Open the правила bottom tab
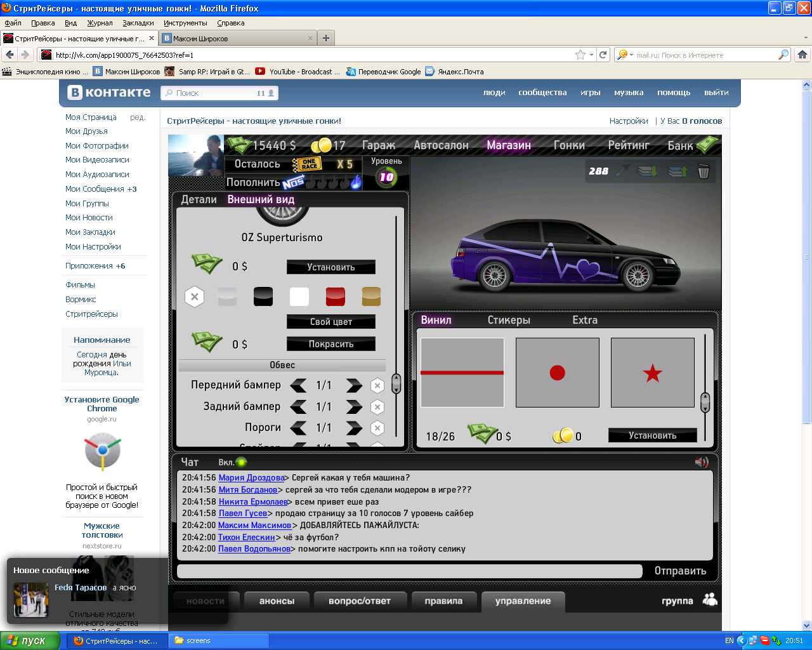The height and width of the screenshot is (650, 812). (443, 601)
